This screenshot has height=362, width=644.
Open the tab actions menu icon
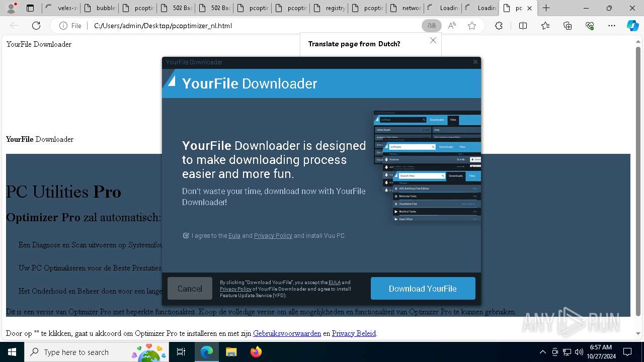[30, 8]
